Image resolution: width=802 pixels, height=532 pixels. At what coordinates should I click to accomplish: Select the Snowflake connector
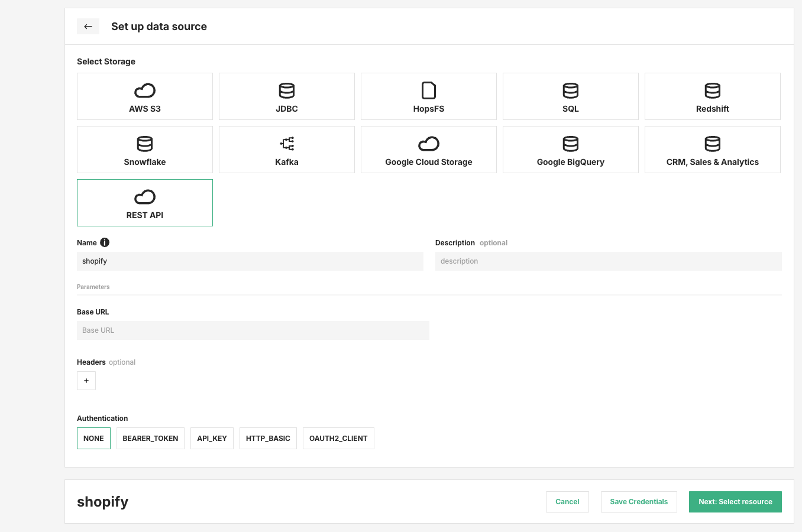(144, 149)
